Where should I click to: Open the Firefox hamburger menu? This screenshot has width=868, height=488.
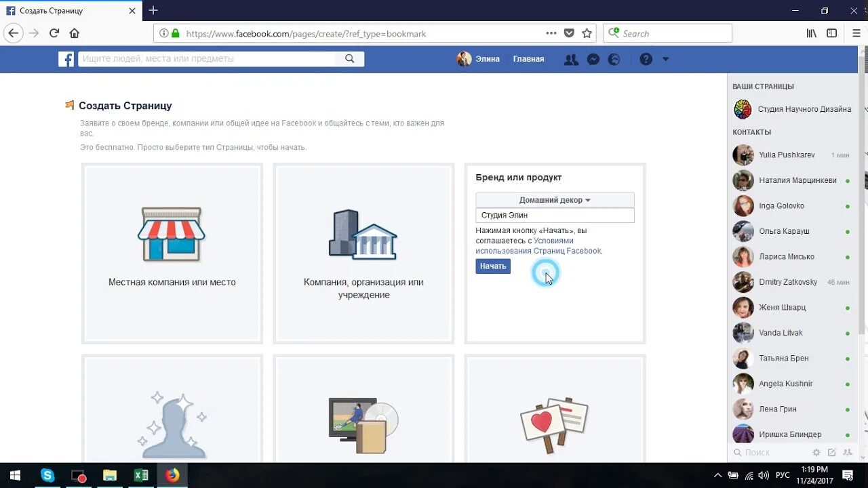(x=856, y=33)
